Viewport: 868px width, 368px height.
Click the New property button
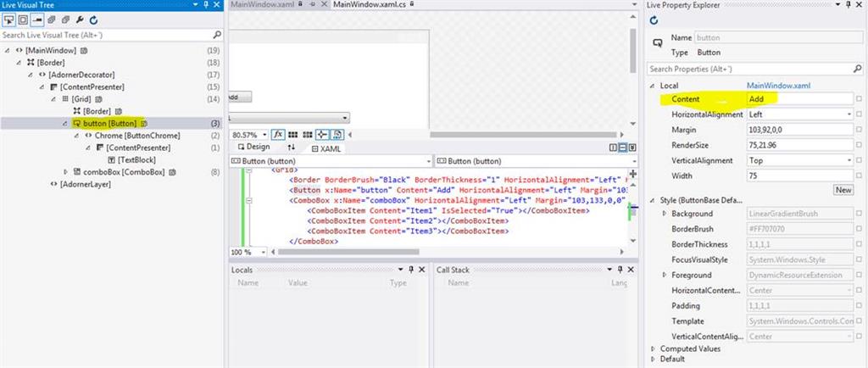843,190
